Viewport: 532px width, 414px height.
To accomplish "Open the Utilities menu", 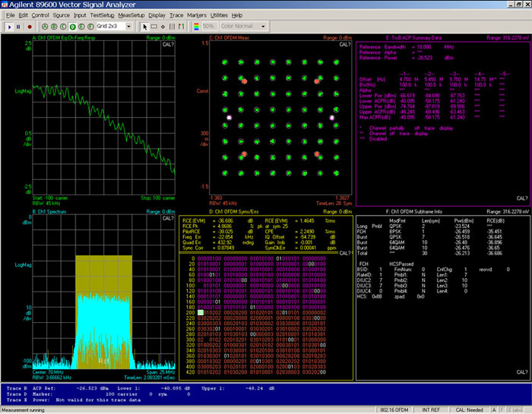I will (x=219, y=15).
